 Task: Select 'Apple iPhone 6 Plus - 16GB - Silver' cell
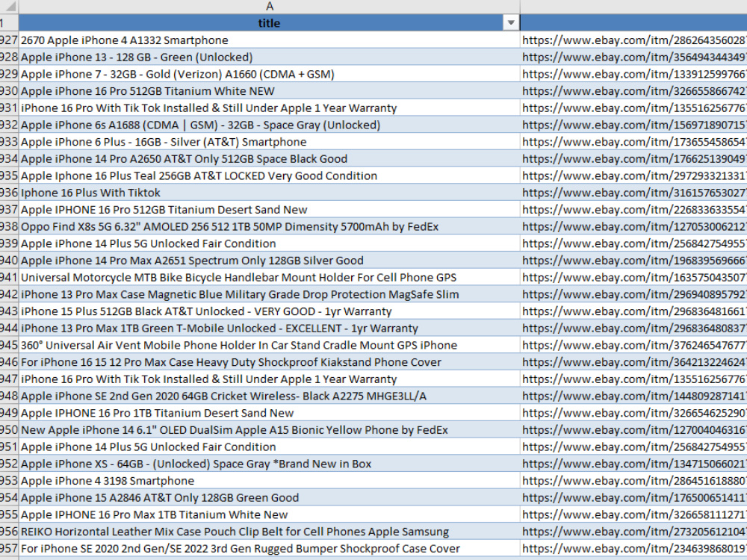[x=269, y=142]
